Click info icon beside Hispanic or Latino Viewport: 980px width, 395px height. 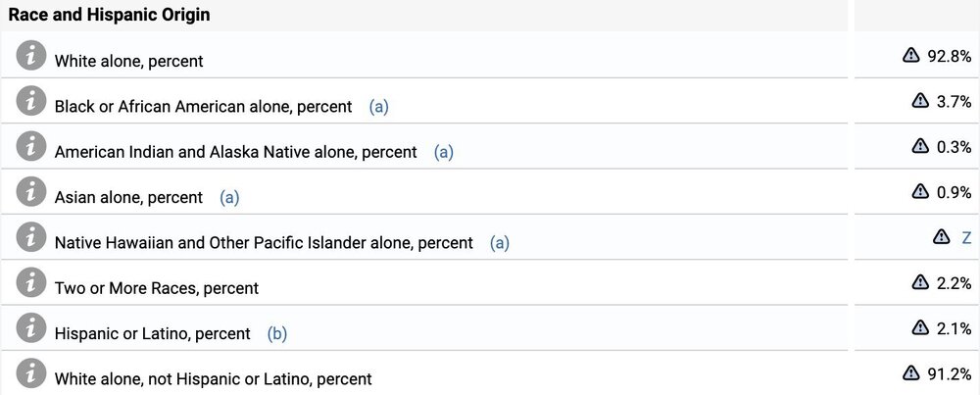tap(31, 329)
